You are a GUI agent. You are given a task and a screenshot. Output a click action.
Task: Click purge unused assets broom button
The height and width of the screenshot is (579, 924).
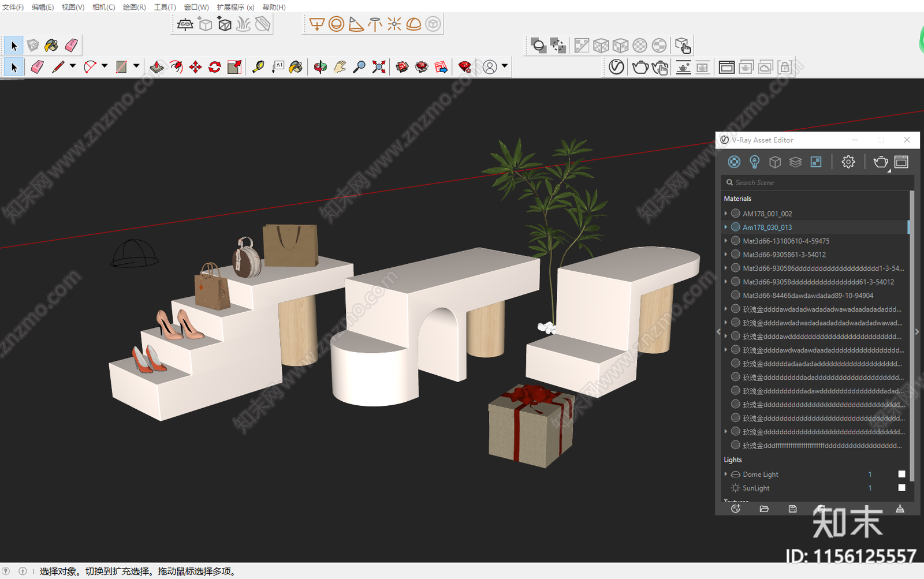point(900,509)
